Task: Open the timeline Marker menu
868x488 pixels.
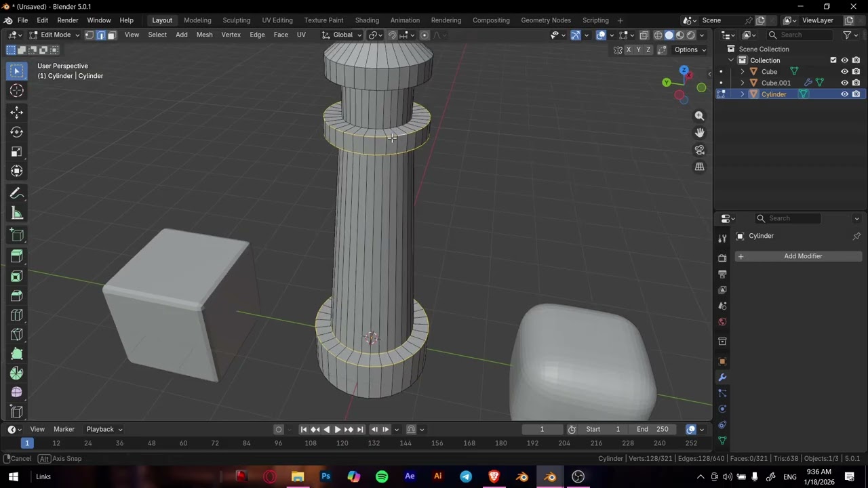Action: (x=64, y=429)
